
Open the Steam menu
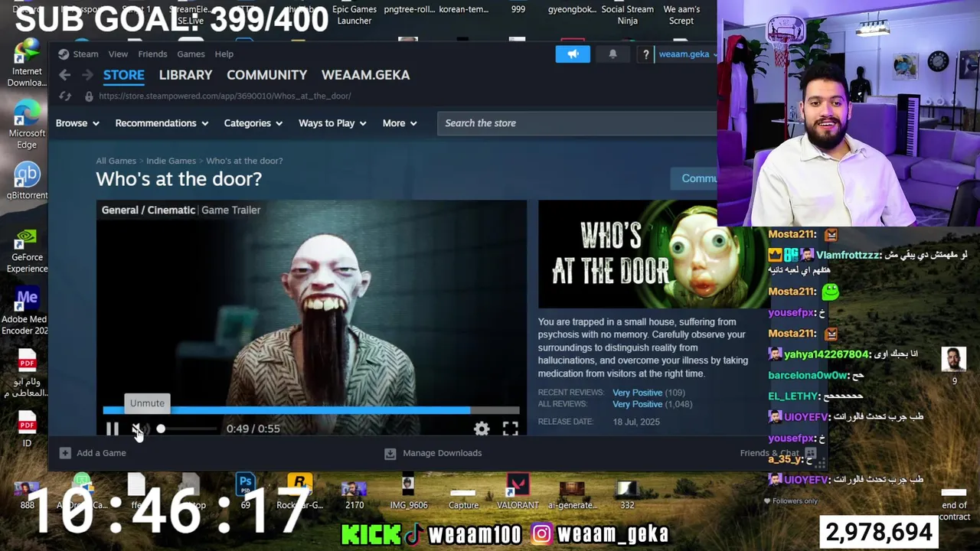[78, 54]
